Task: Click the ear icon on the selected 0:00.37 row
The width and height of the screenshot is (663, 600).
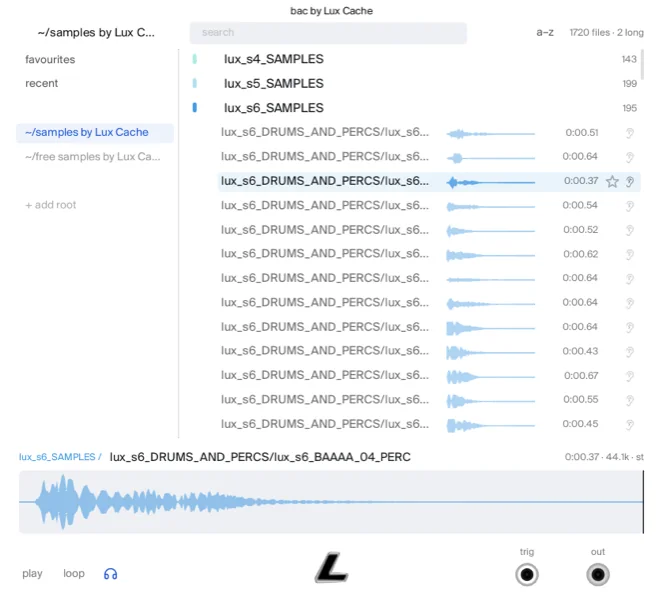Action: (630, 182)
